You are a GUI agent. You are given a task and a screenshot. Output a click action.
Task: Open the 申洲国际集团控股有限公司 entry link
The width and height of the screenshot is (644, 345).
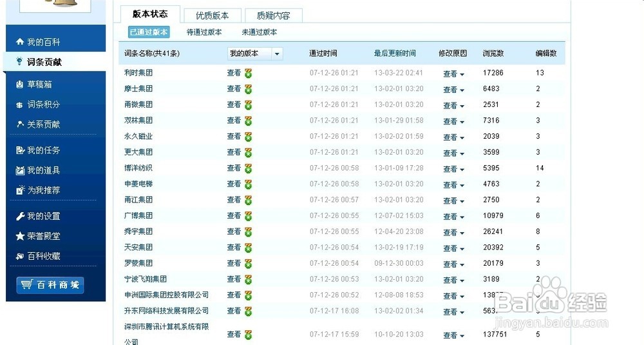tap(166, 295)
